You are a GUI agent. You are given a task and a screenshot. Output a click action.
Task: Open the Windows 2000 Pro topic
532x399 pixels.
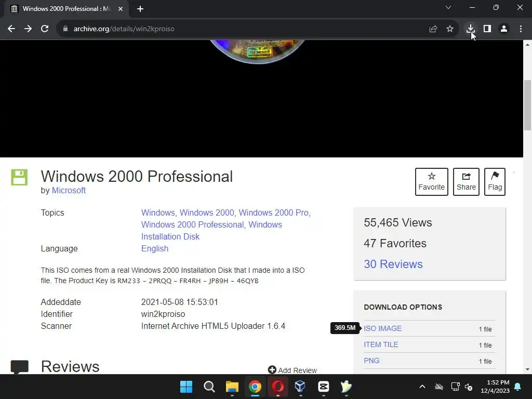pos(273,212)
